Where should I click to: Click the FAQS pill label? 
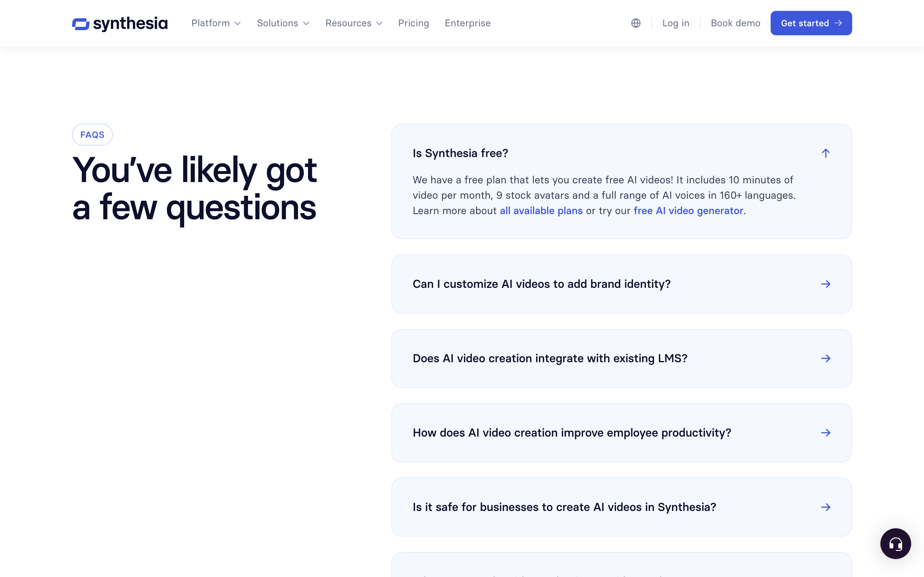(92, 135)
